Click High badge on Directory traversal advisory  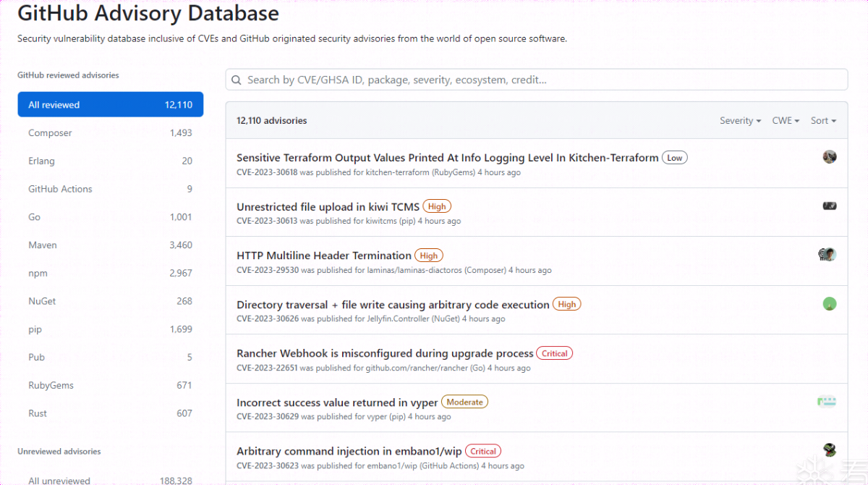[567, 304]
